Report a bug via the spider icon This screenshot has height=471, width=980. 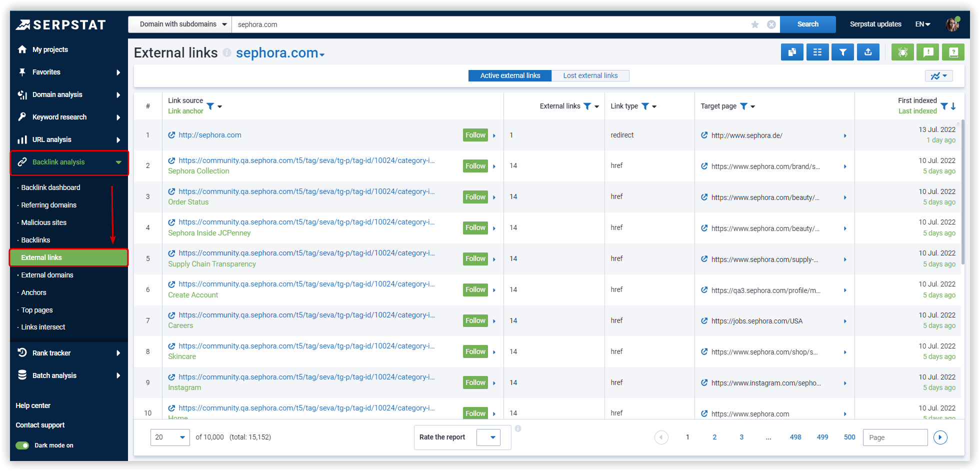click(x=902, y=52)
